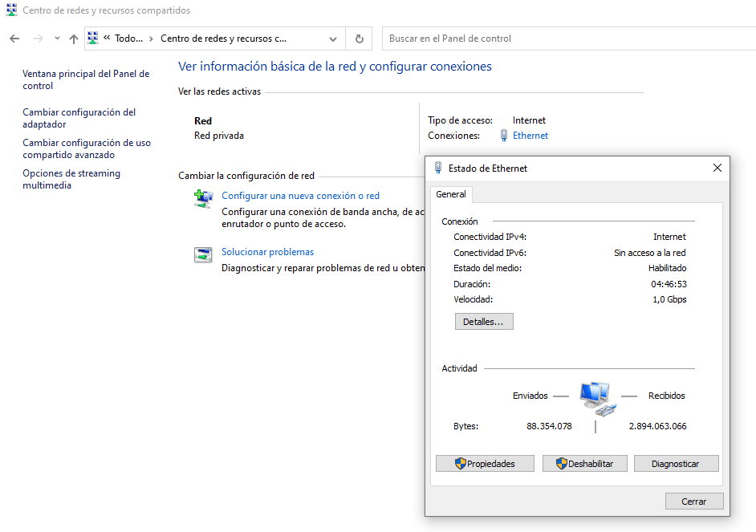756x532 pixels.
Task: Run Diagnosticar on the Ethernet connection
Action: coord(676,464)
